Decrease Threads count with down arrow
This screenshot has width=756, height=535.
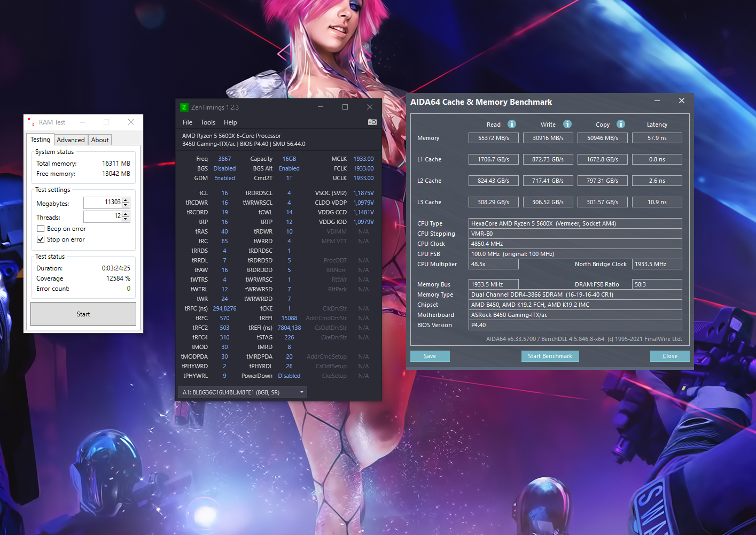pos(126,219)
